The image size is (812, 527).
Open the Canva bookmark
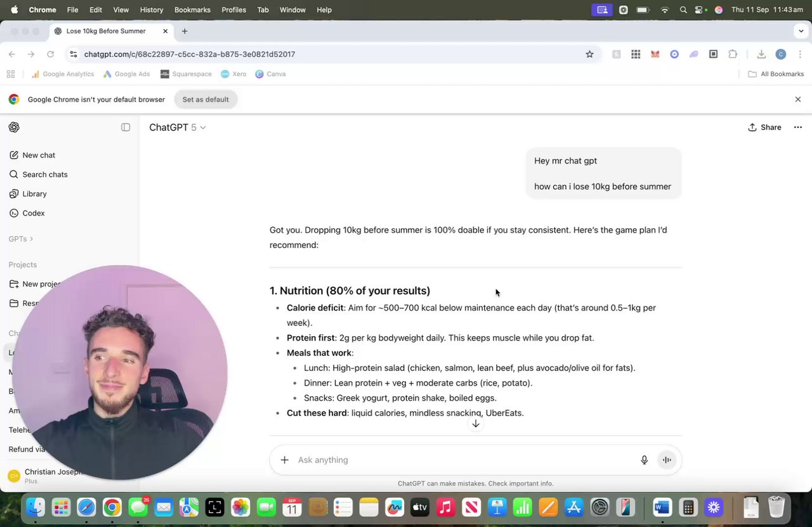tap(270, 74)
